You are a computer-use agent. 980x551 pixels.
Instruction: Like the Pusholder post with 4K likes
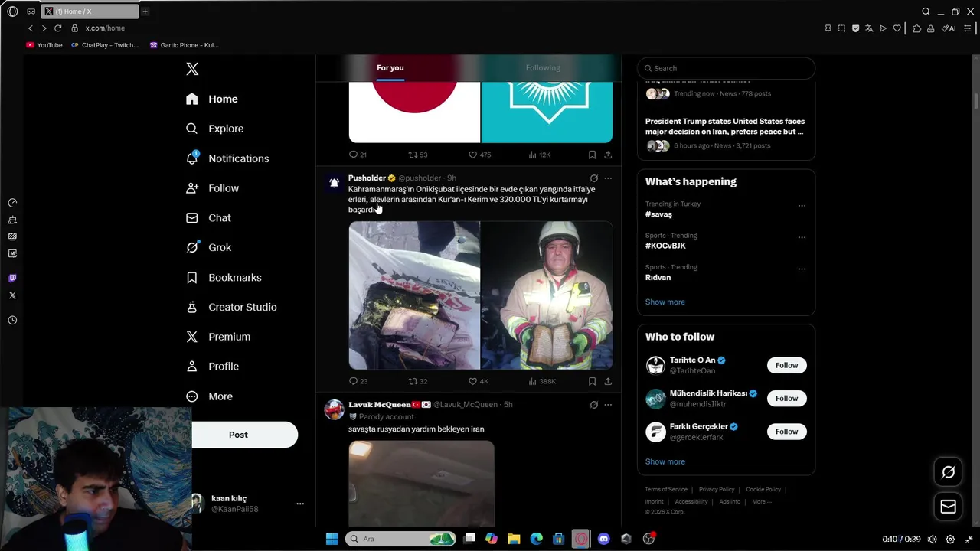pyautogui.click(x=479, y=381)
